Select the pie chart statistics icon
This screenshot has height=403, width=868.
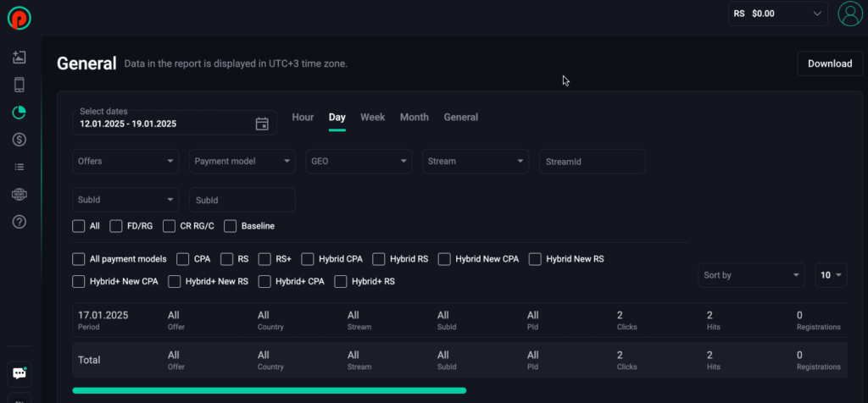(x=19, y=112)
